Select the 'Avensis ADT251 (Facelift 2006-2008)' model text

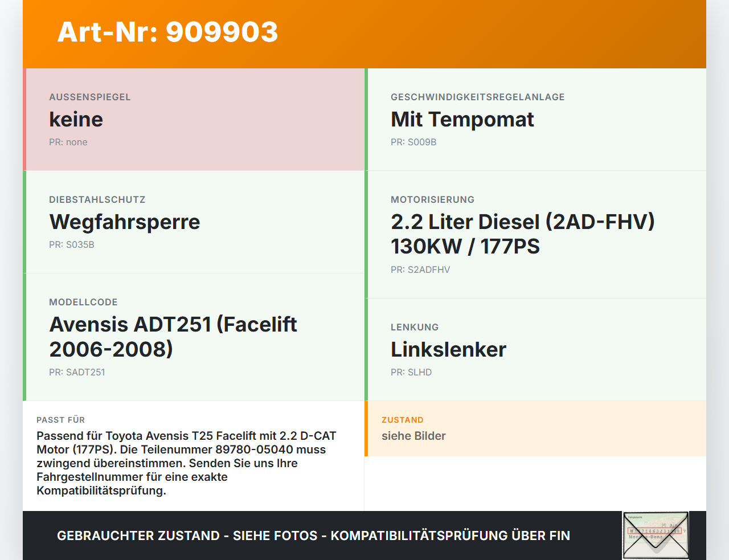173,337
